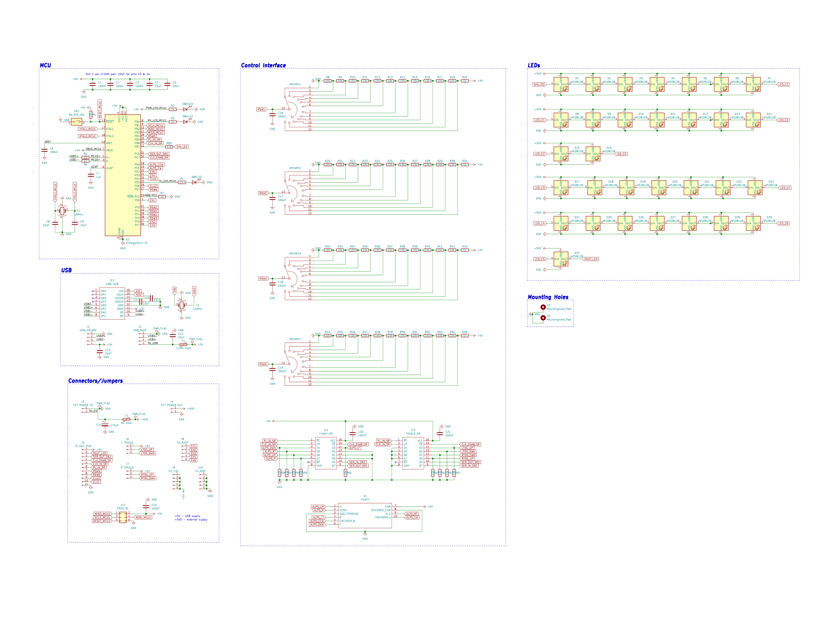Click the ATmega32U4-M chip body
This screenshot has width=833, height=644.
tap(123, 175)
